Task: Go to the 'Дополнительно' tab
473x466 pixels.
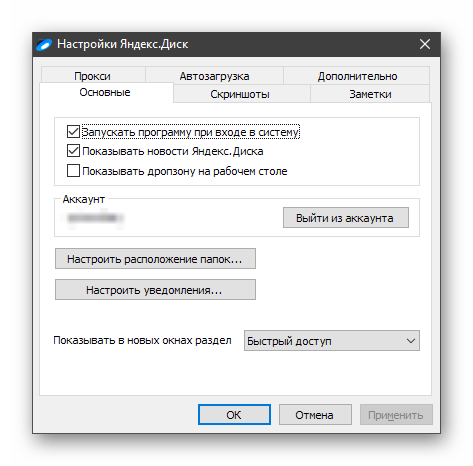Action: pos(357,76)
